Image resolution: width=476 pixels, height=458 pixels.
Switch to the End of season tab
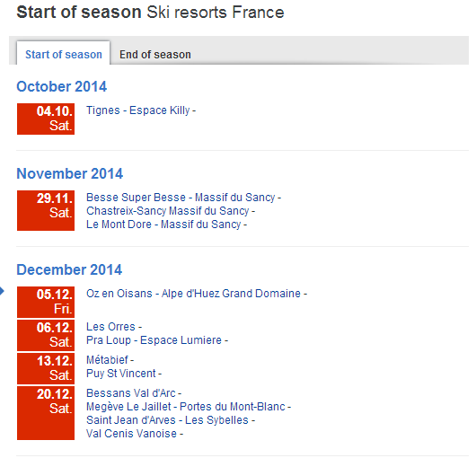pos(154,55)
